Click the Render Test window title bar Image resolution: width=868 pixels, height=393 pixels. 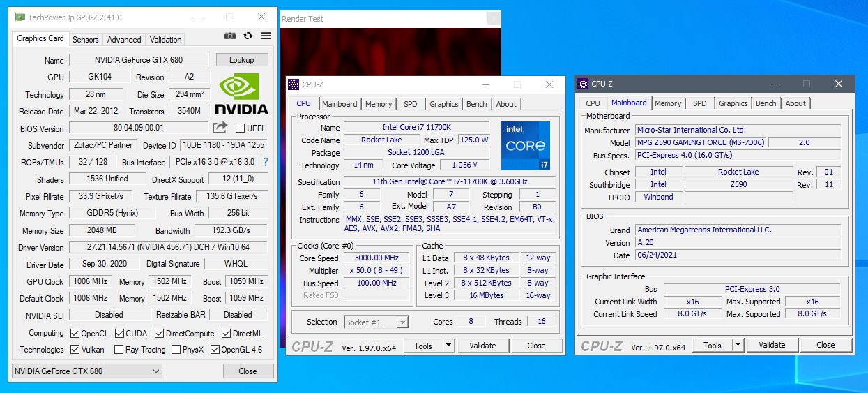point(390,19)
